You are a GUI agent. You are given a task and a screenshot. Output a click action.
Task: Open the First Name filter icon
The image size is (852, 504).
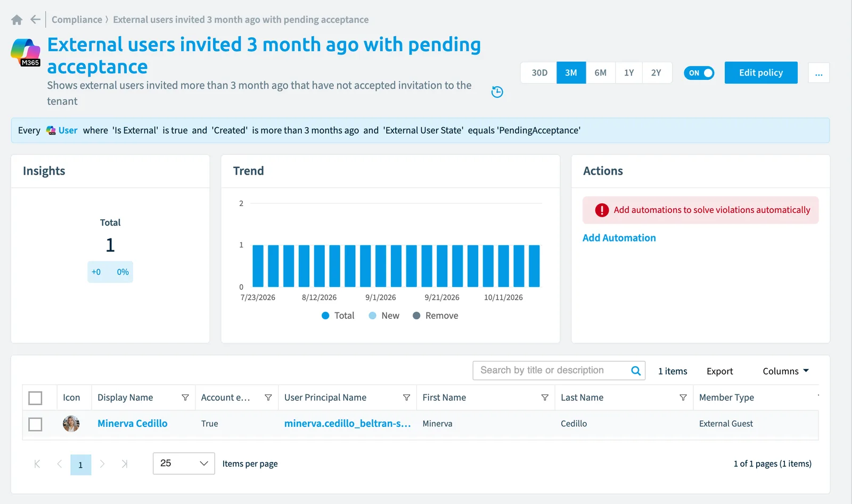click(x=545, y=398)
